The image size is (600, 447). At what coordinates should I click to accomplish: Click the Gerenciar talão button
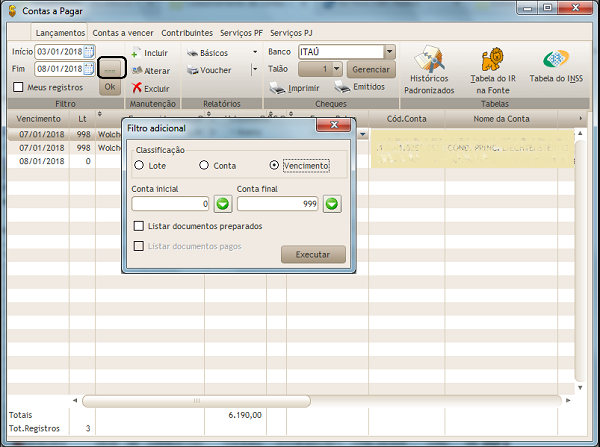pos(371,69)
